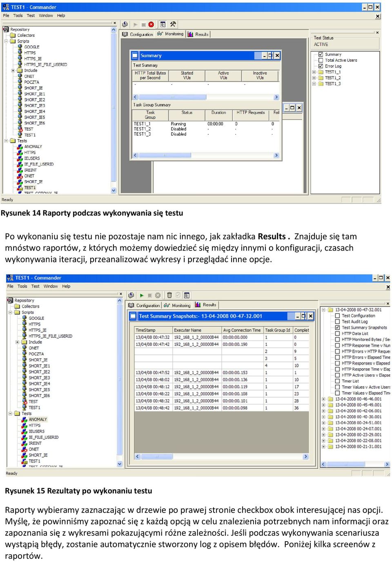Screen dimensions: 392x562
Task: Click the Task Group Id column header
Action: coord(278,330)
